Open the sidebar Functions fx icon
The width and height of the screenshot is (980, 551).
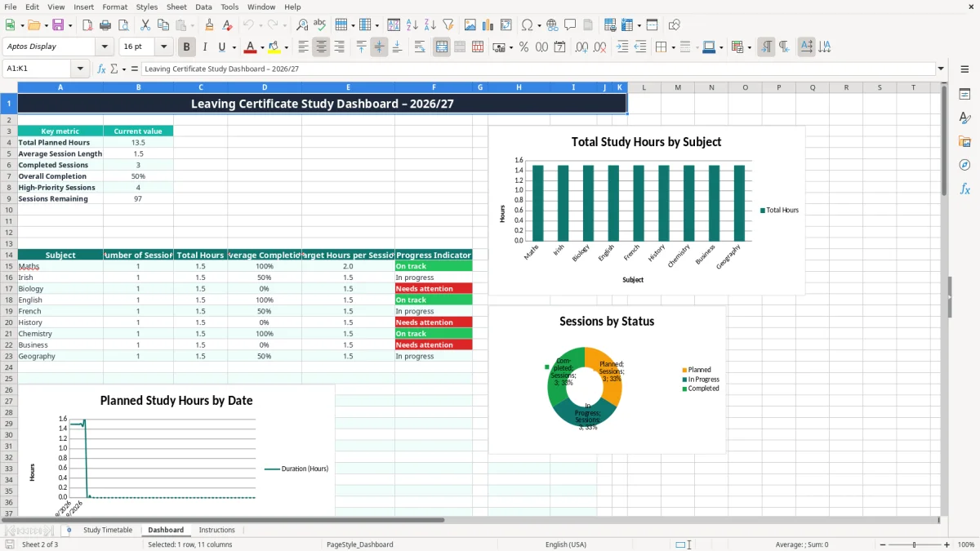pyautogui.click(x=964, y=189)
